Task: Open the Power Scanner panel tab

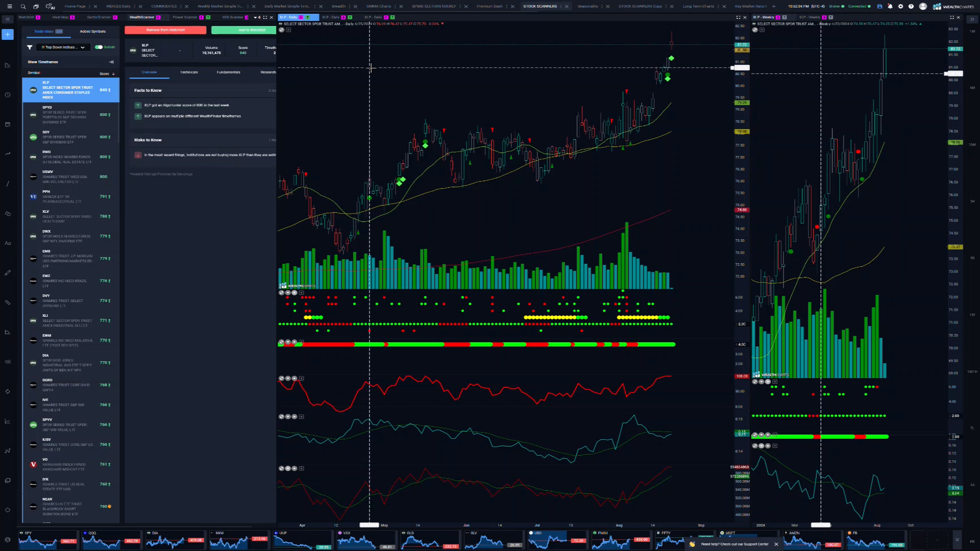Action: click(x=184, y=17)
